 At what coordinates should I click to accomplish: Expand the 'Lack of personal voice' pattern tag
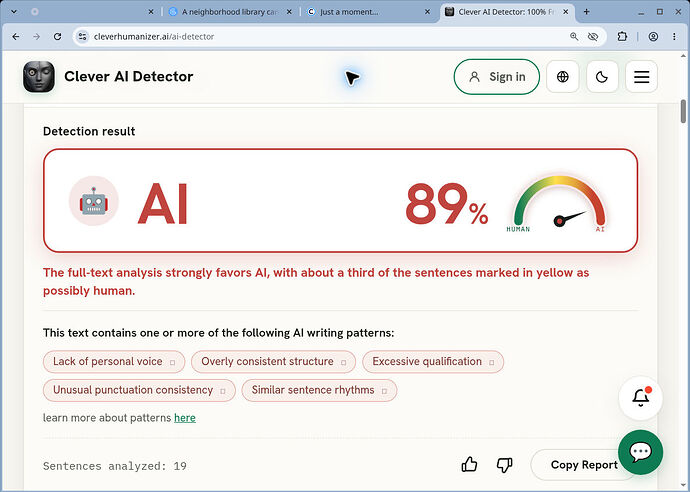coord(114,362)
